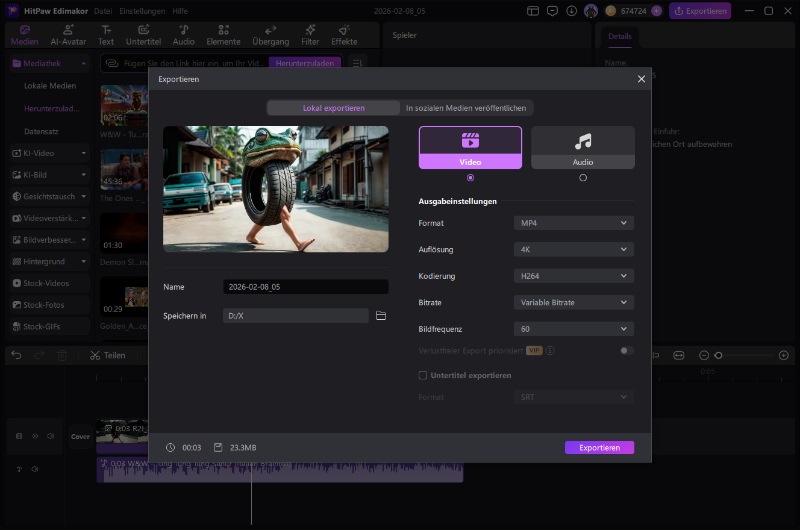Viewport: 800px width, 530px height.
Task: Click the purple Exportieren button in dialog
Action: pos(599,448)
